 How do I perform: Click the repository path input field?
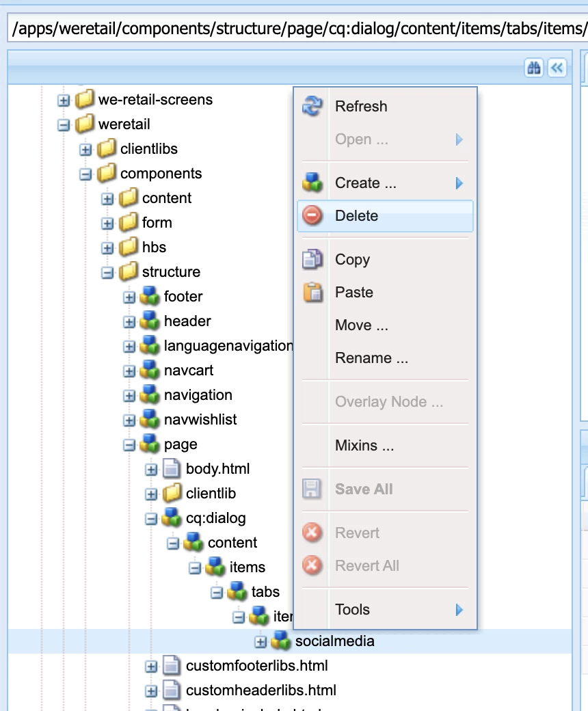(x=298, y=28)
